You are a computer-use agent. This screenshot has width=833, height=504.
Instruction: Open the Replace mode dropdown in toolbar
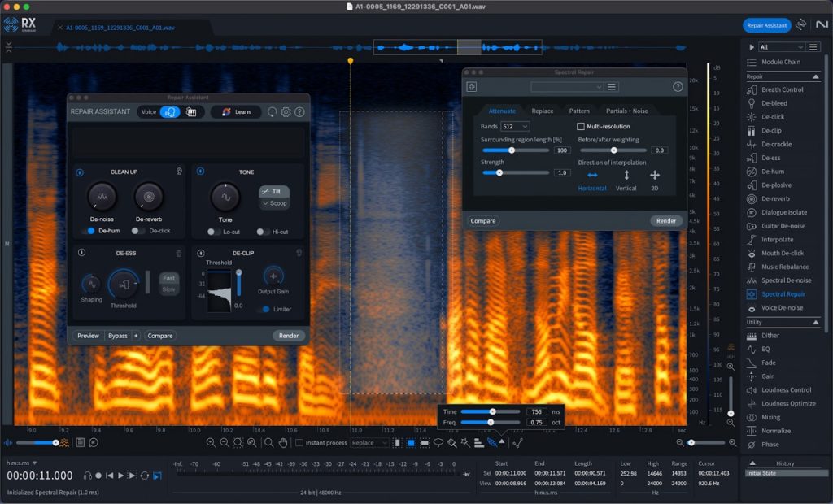(x=369, y=443)
